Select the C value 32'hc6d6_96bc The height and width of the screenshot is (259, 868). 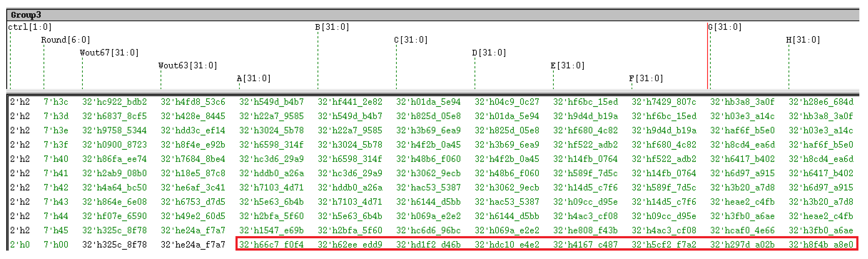429,230
